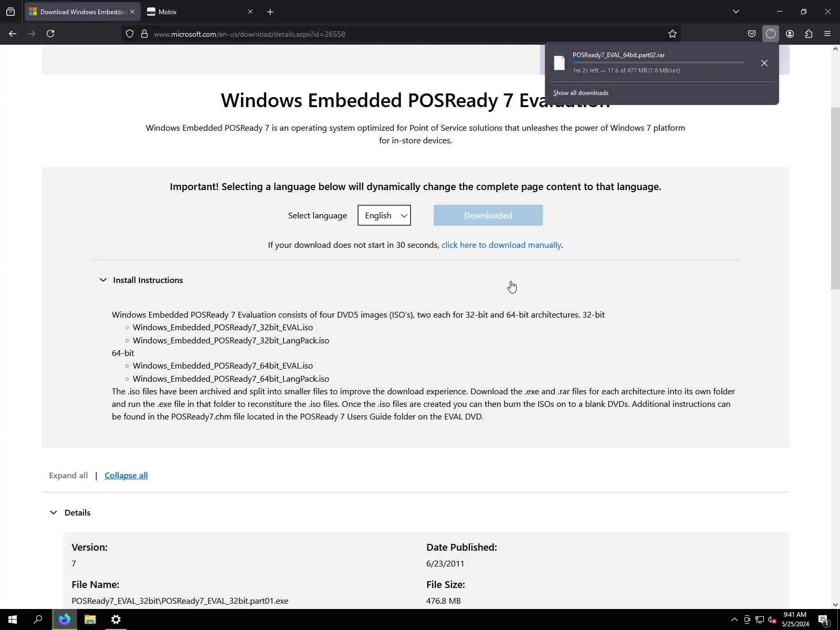Screen dimensions: 840x630
Task: Click the Downloaded button
Action: (x=488, y=215)
